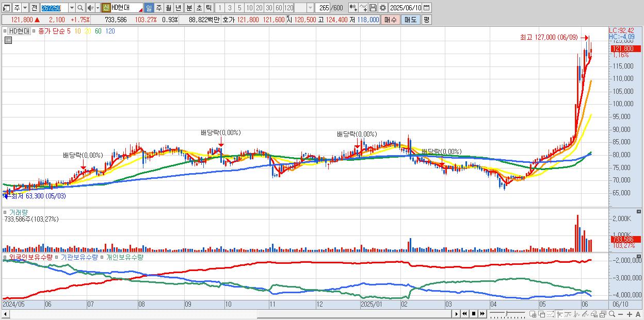Click the magnifier zoom icon at bottom-right

click(612, 314)
